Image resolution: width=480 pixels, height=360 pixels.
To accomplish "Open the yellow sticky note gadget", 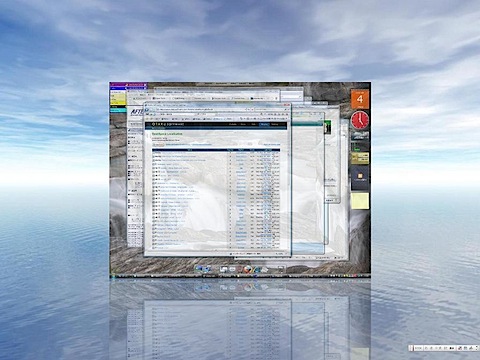I will (x=360, y=201).
